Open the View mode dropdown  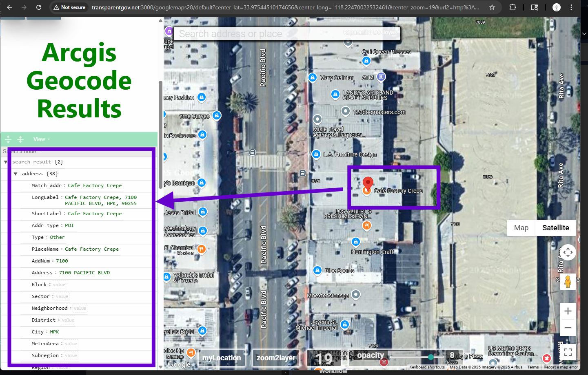(x=42, y=139)
